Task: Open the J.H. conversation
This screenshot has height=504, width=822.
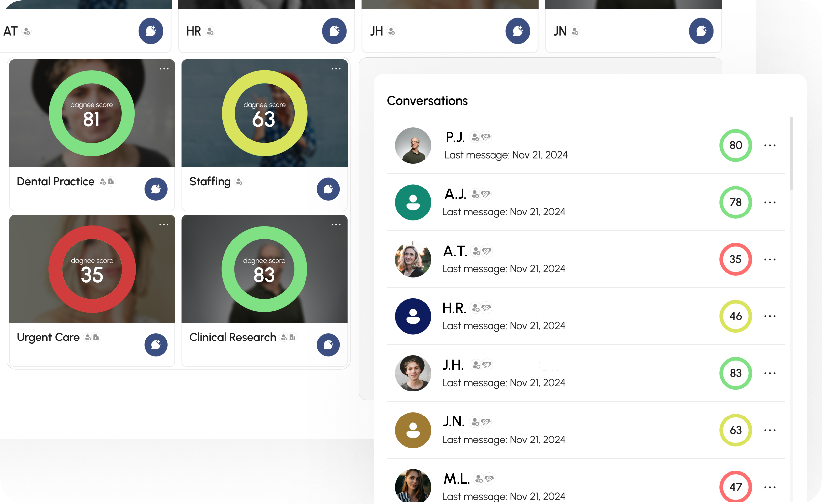Action: click(504, 373)
